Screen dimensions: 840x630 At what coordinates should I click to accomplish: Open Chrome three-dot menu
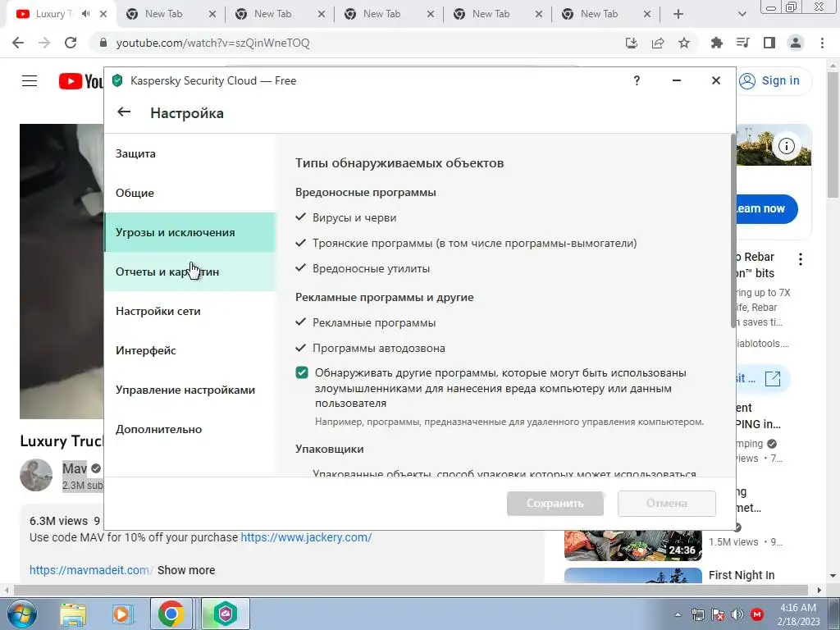822,43
